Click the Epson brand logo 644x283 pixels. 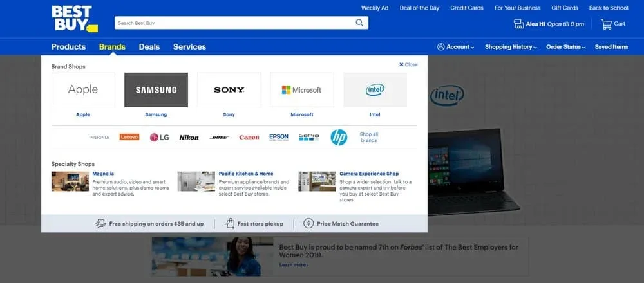(279, 138)
